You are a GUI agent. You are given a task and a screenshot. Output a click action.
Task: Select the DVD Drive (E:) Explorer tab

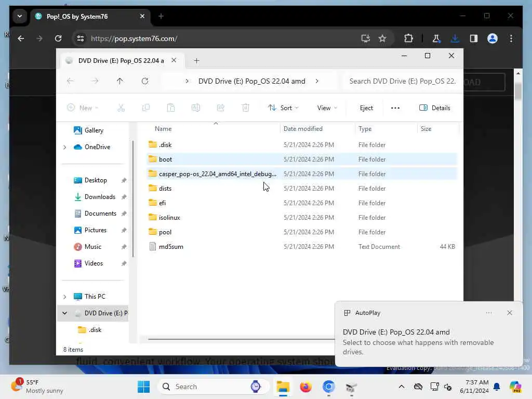click(x=121, y=60)
